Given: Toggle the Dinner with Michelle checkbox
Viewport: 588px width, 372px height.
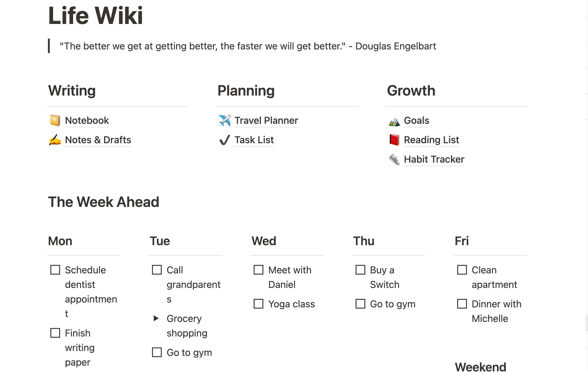Looking at the screenshot, I should click(x=462, y=304).
